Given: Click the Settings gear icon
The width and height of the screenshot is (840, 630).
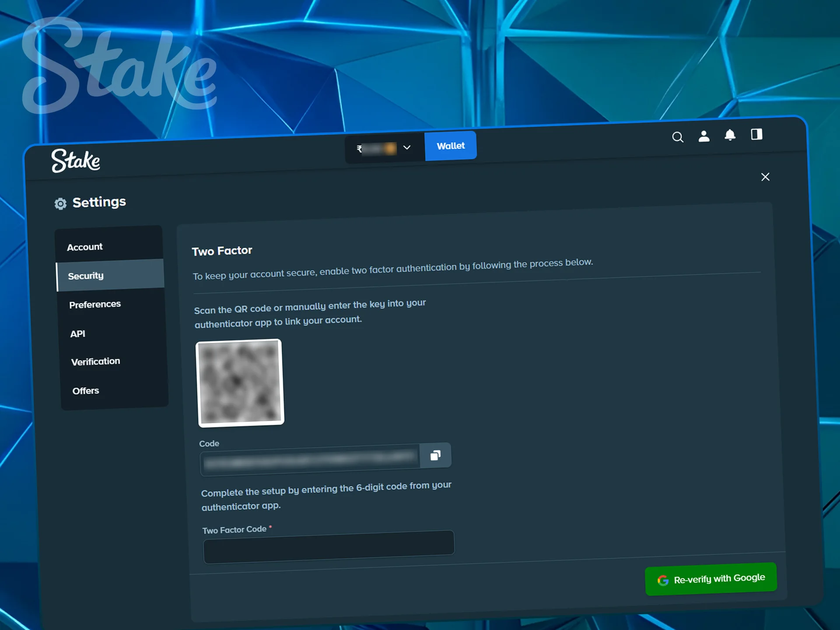Looking at the screenshot, I should 60,203.
